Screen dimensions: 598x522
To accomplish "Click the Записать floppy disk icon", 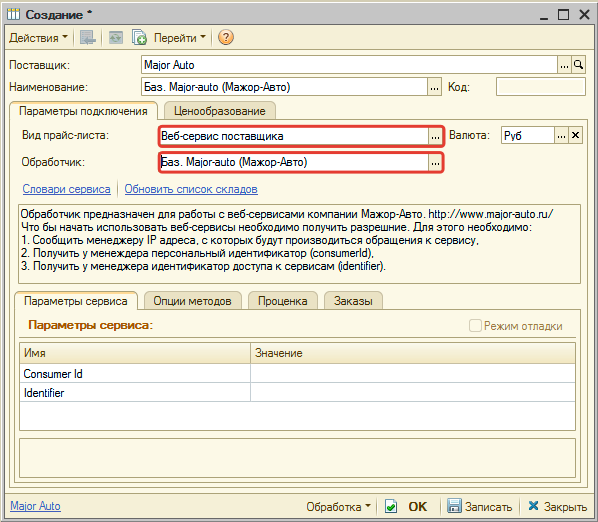I will 454,506.
